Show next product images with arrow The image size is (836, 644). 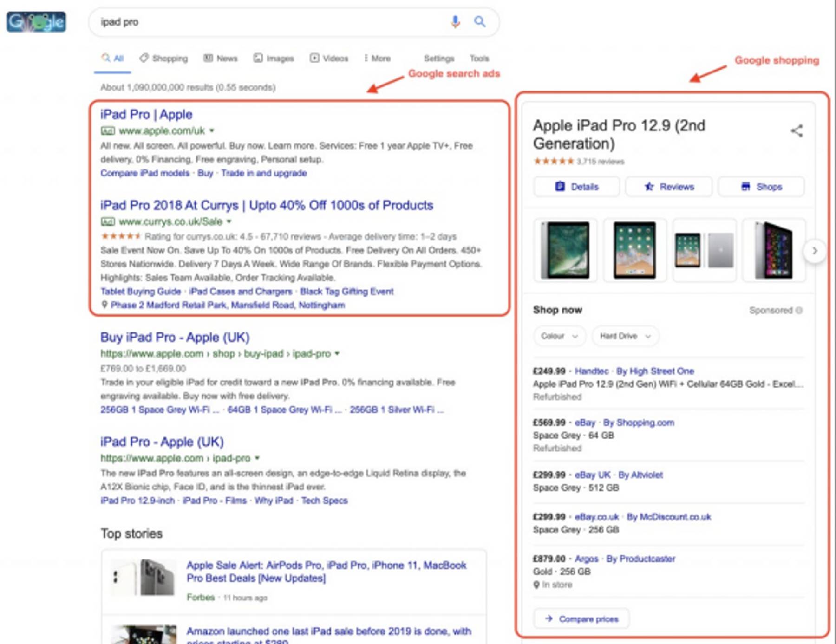815,251
